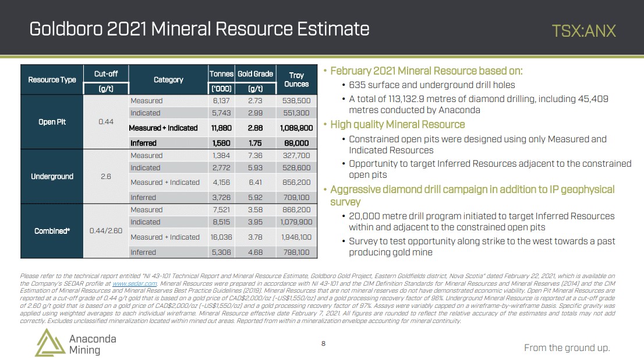Viewport: 644px width, 358px height.
Task: Click the Resource Type column header
Action: coord(52,79)
